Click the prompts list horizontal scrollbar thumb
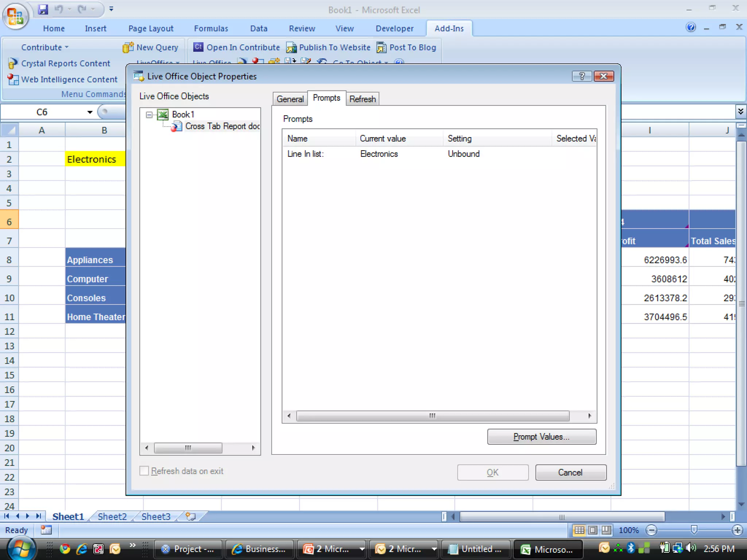Image resolution: width=747 pixels, height=560 pixels. [x=433, y=416]
